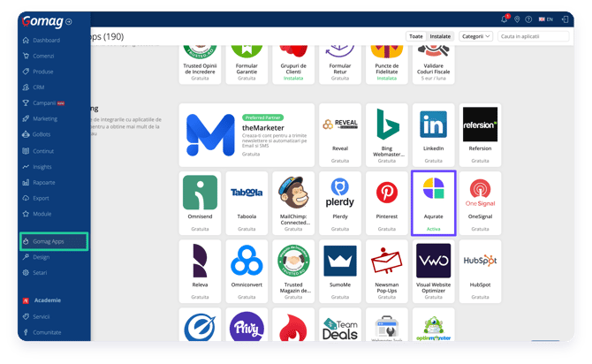Switch to the Toate filter

(415, 36)
